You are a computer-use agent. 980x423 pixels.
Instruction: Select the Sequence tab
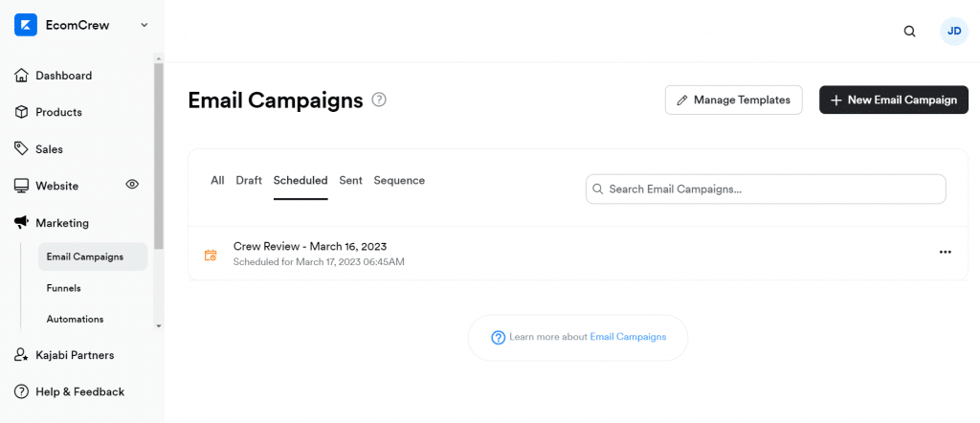[399, 181]
